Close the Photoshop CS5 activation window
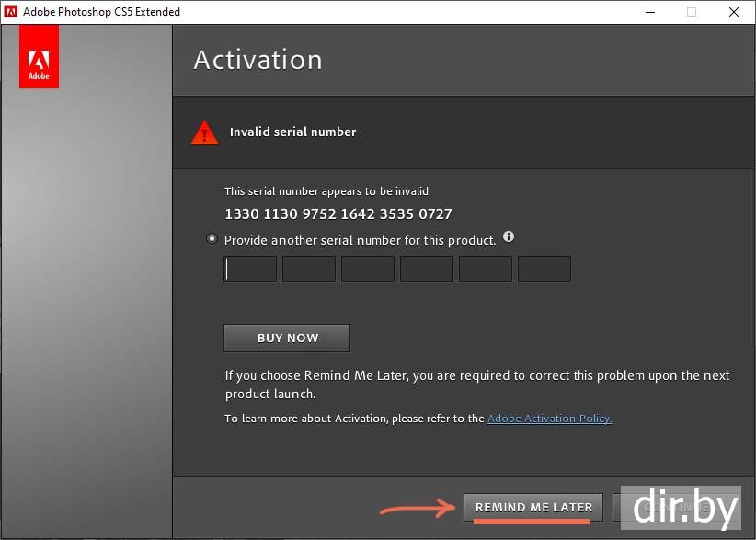The height and width of the screenshot is (540, 756). tap(733, 12)
